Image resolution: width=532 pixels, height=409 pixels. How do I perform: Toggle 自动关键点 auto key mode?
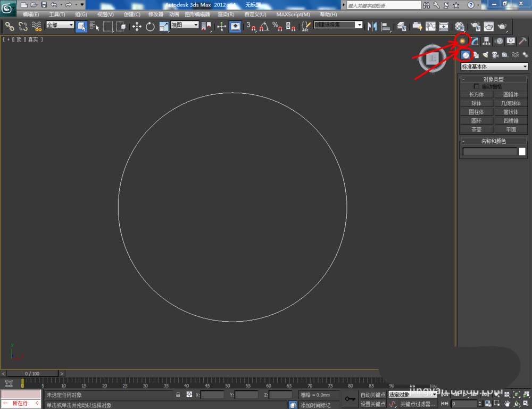372,395
